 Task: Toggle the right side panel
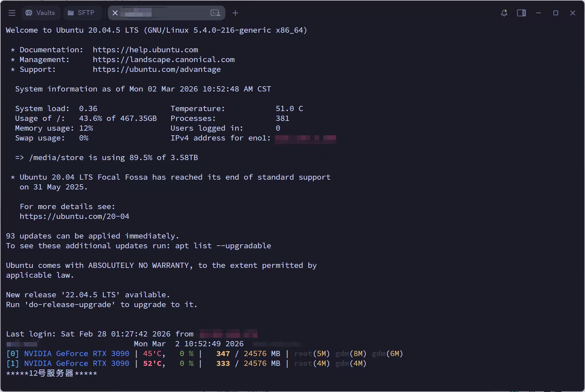(x=521, y=13)
